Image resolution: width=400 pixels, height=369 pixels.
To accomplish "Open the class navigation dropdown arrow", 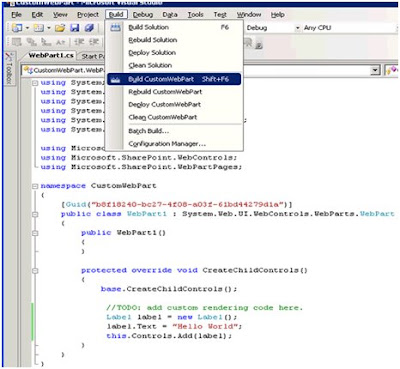I will [376, 70].
